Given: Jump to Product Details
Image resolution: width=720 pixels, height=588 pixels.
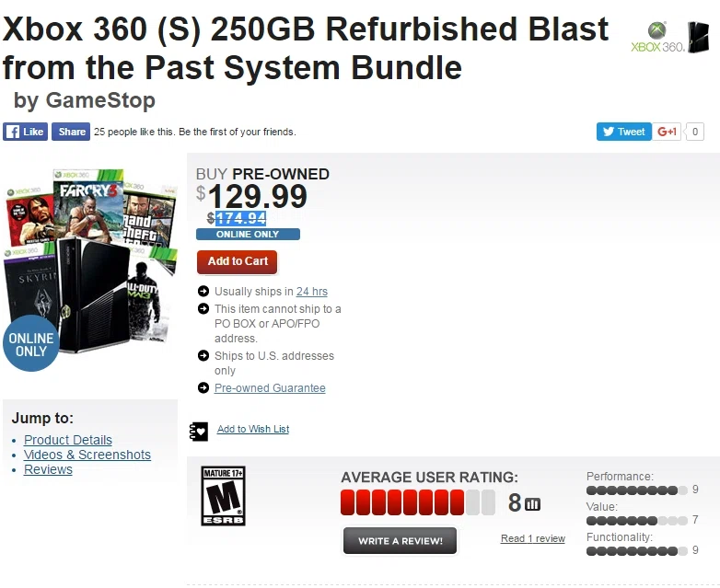Looking at the screenshot, I should point(68,440).
